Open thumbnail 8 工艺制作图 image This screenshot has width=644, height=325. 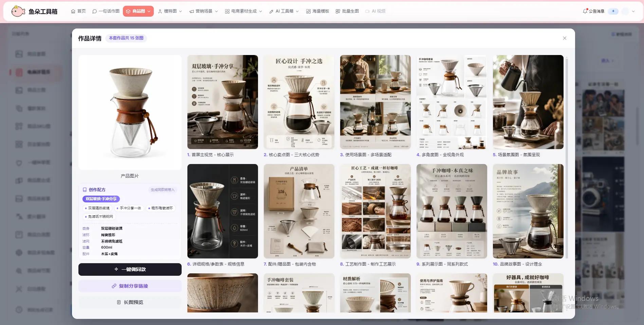pyautogui.click(x=375, y=211)
